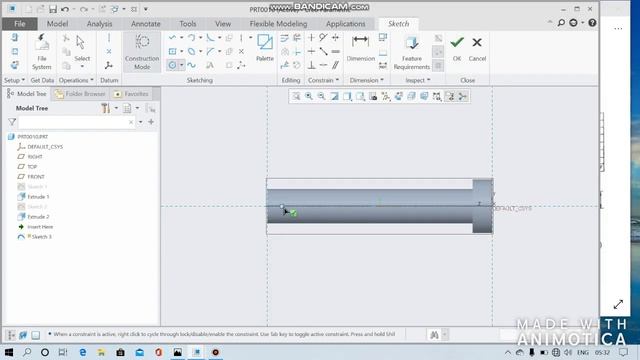640x360 pixels.
Task: Click OK to accept the sketch
Action: point(457,48)
